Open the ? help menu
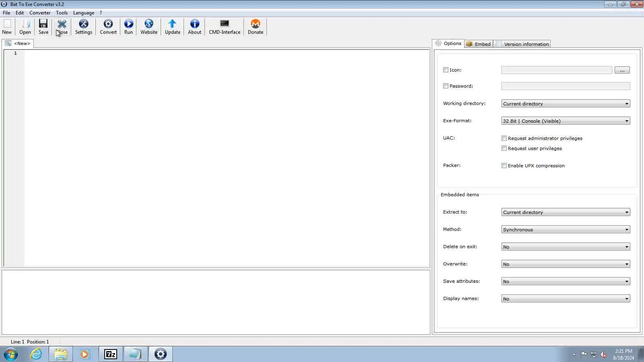 [x=101, y=13]
